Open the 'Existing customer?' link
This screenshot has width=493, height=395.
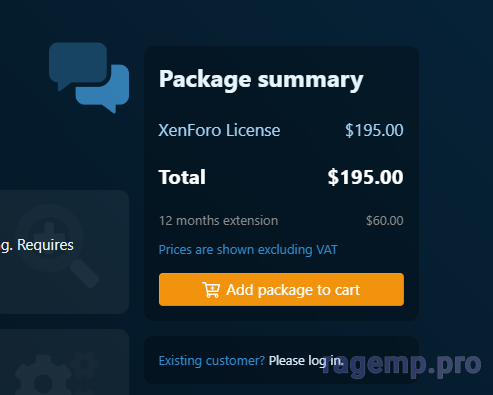click(x=212, y=361)
